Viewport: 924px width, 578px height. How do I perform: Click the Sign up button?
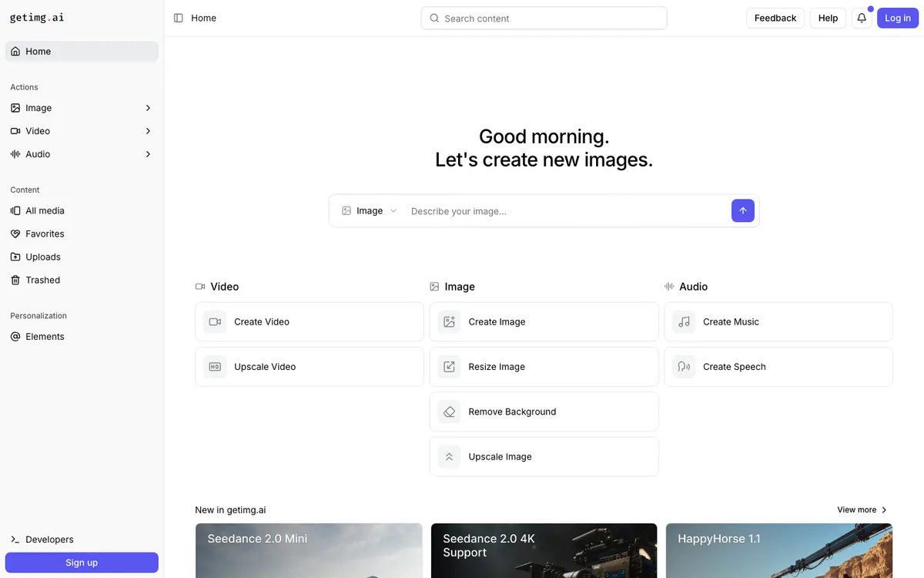coord(82,563)
